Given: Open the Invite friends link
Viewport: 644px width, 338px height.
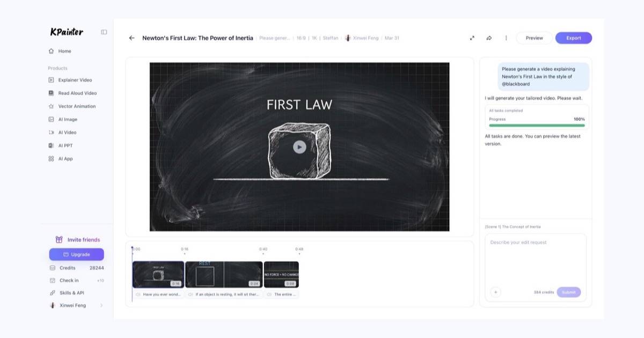Looking at the screenshot, I should click(84, 240).
